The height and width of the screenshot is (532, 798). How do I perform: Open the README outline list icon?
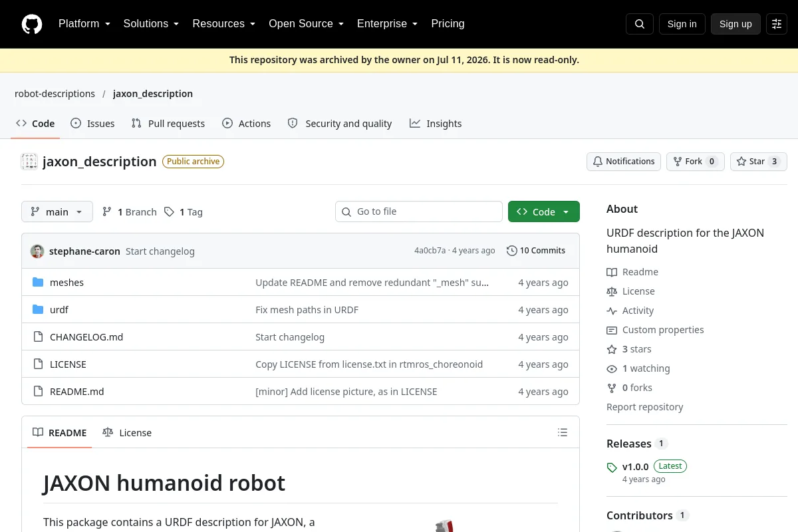click(x=563, y=432)
